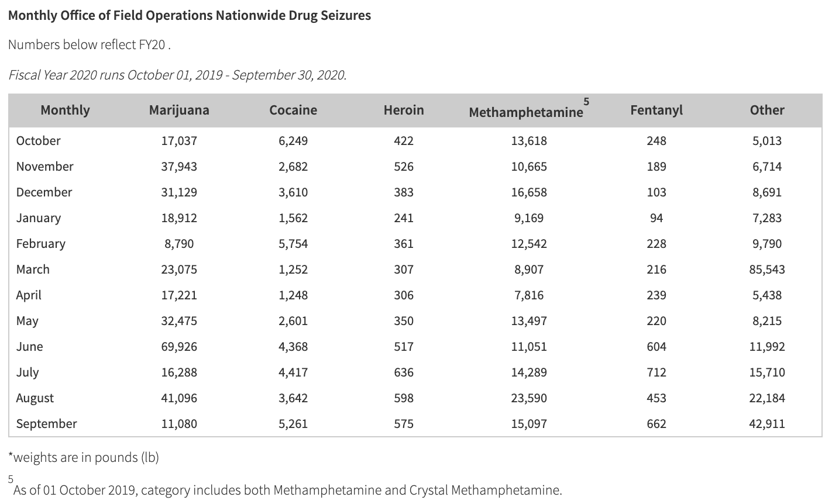Click the October row label
The image size is (832, 504).
pyautogui.click(x=39, y=141)
